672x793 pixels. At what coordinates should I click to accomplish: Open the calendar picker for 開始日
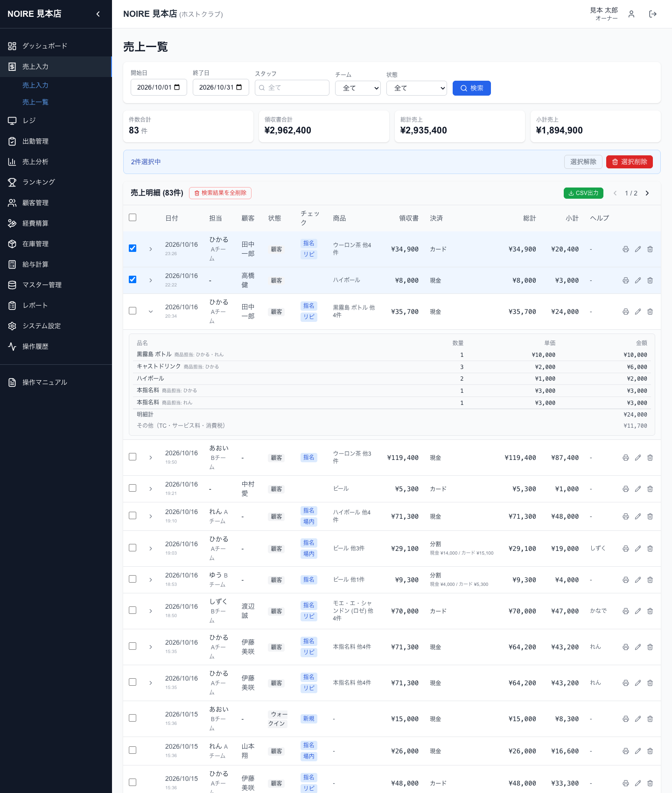tap(177, 87)
